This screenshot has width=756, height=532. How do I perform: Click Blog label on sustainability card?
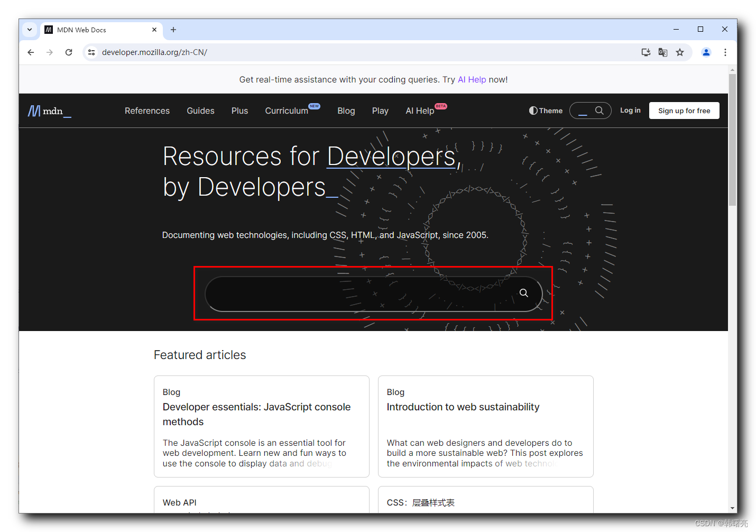pos(395,392)
